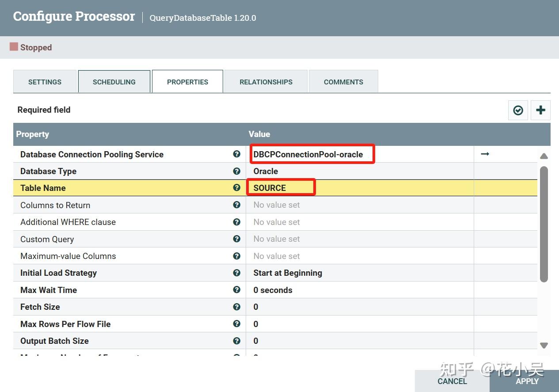Open the Scheduling tab
559x392 pixels.
[114, 82]
